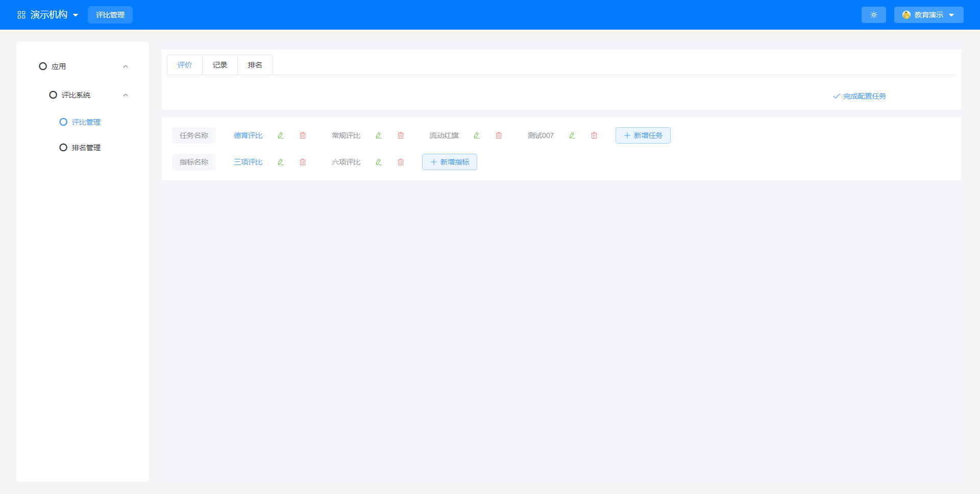Open the 演示机构 organization dropdown

pos(48,15)
